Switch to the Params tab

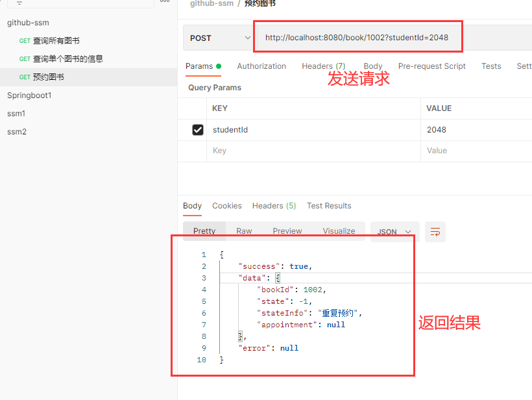203,66
